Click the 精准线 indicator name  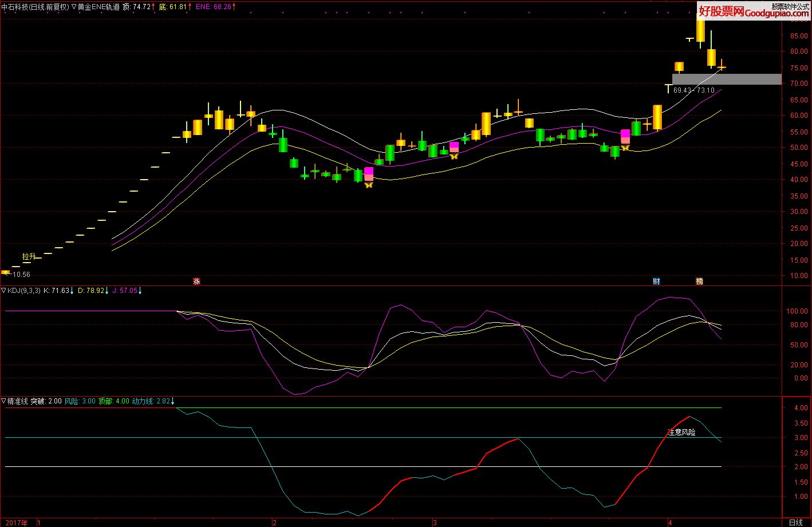[18, 401]
